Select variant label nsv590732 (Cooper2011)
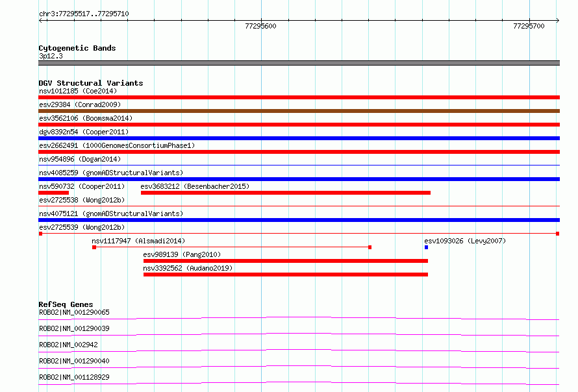Viewport: 578px width, 392px height. 82,186
